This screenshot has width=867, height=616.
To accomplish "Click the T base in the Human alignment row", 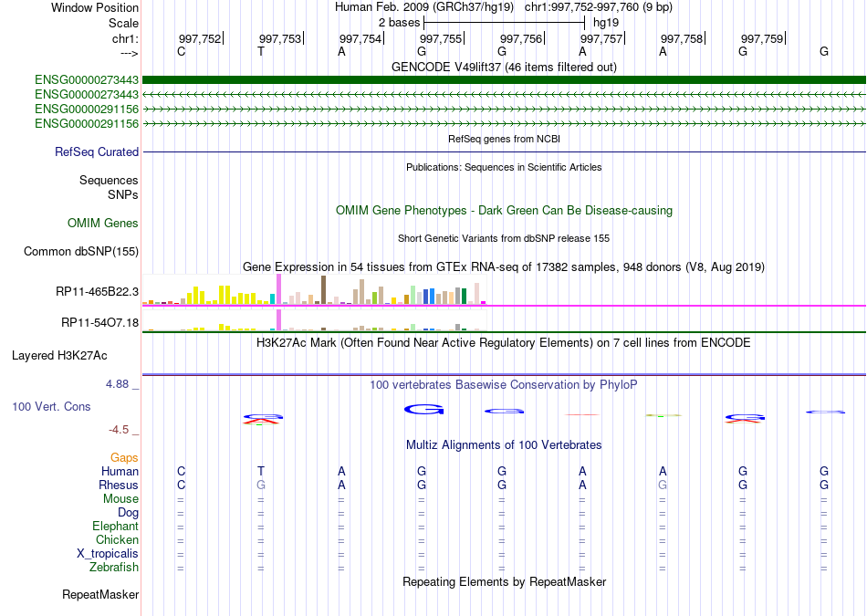I will pyautogui.click(x=261, y=471).
